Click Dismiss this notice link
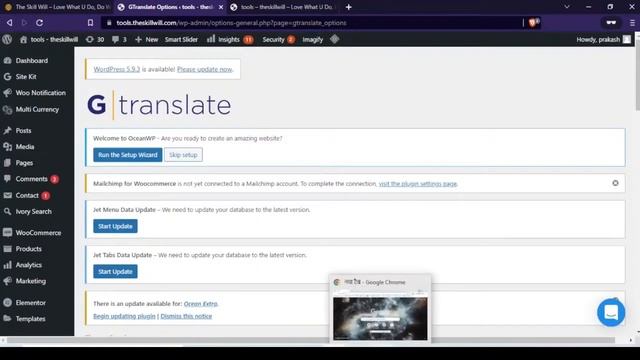The height and width of the screenshot is (360, 640). click(186, 316)
